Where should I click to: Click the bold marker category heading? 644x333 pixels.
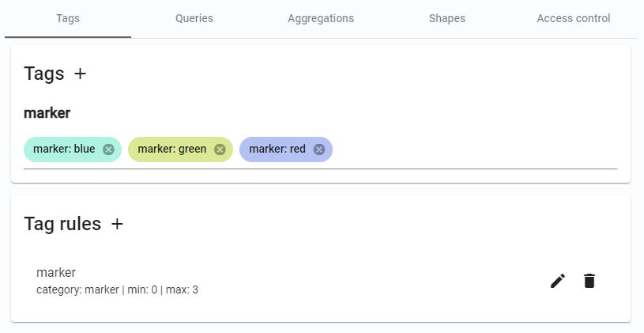47,113
